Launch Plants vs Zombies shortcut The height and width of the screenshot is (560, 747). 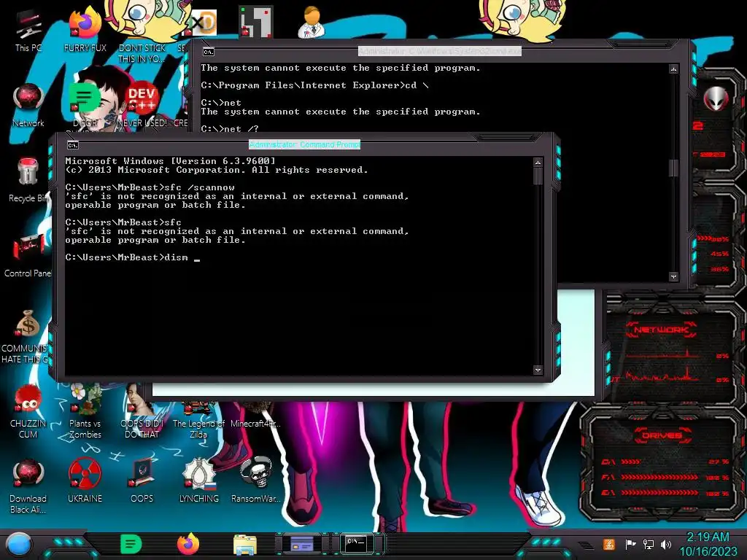[x=85, y=411]
